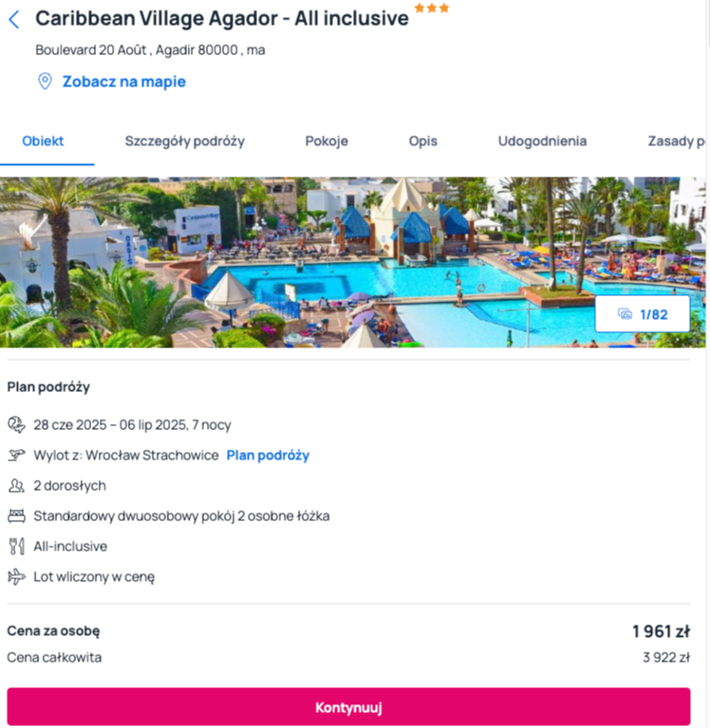Open Zobacz na mapie link
Viewport: 710px width, 728px height.
click(124, 82)
